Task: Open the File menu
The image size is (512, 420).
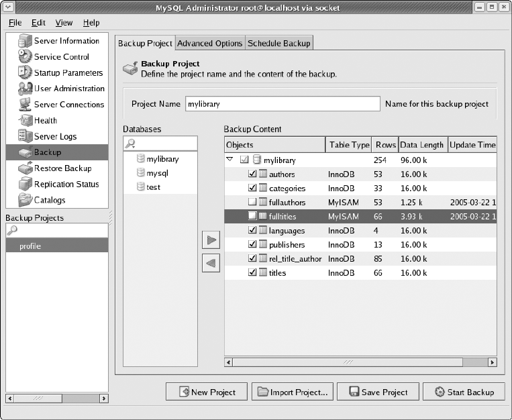Action: pos(15,23)
